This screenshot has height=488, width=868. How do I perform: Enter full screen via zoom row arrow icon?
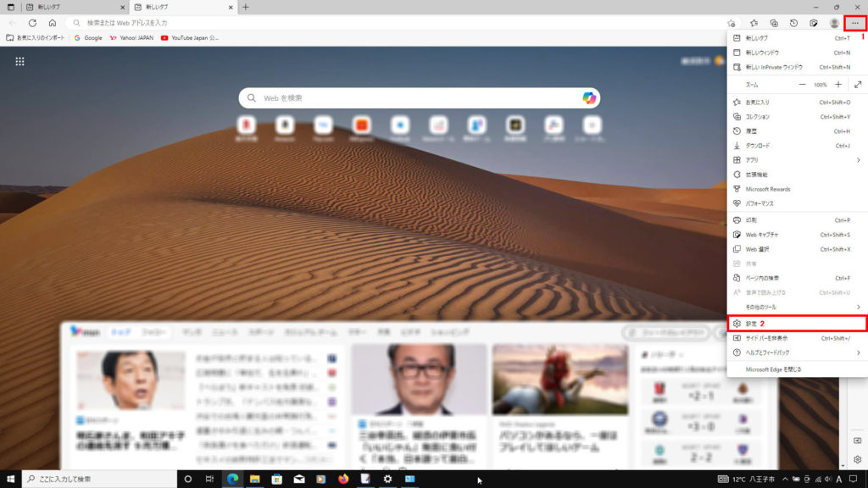[x=858, y=85]
